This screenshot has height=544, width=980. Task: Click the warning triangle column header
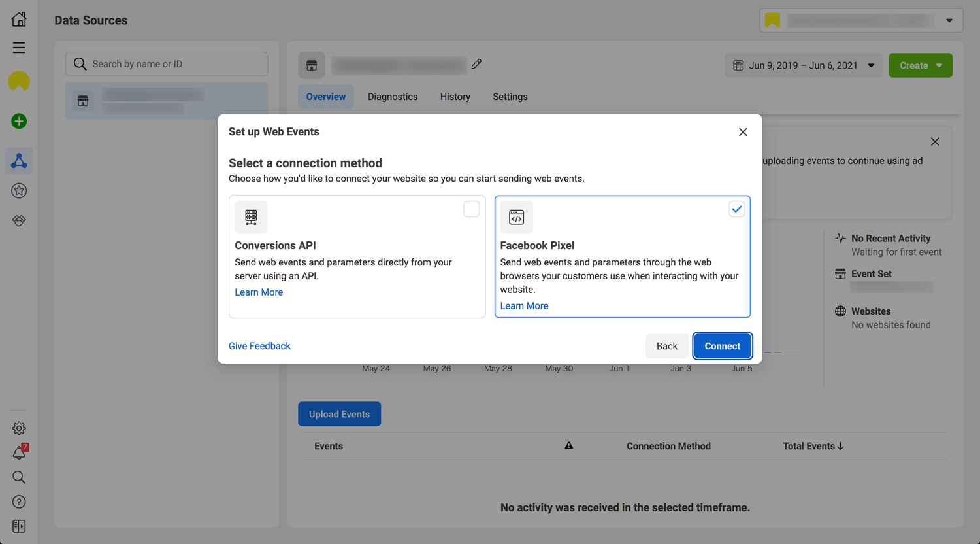[x=569, y=445]
